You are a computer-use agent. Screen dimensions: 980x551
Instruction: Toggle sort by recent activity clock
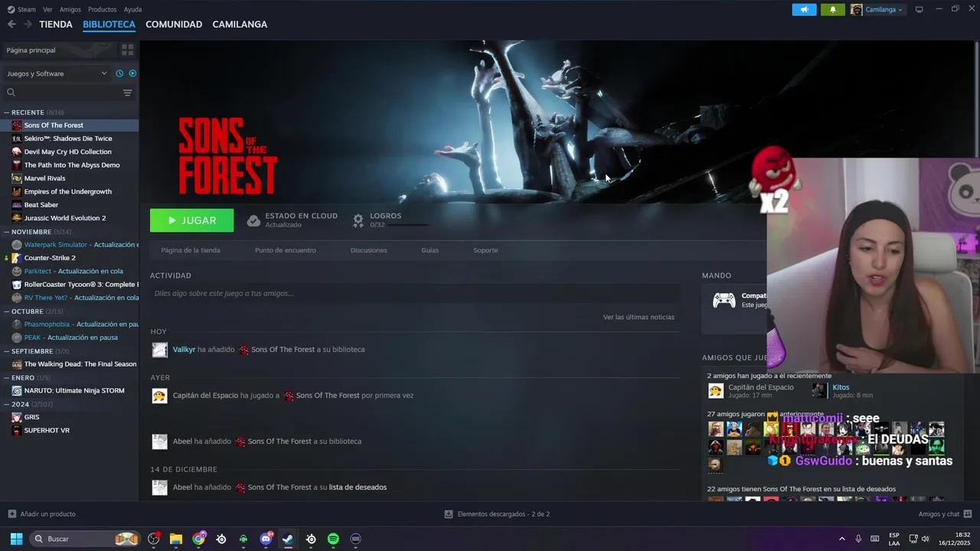click(x=119, y=73)
